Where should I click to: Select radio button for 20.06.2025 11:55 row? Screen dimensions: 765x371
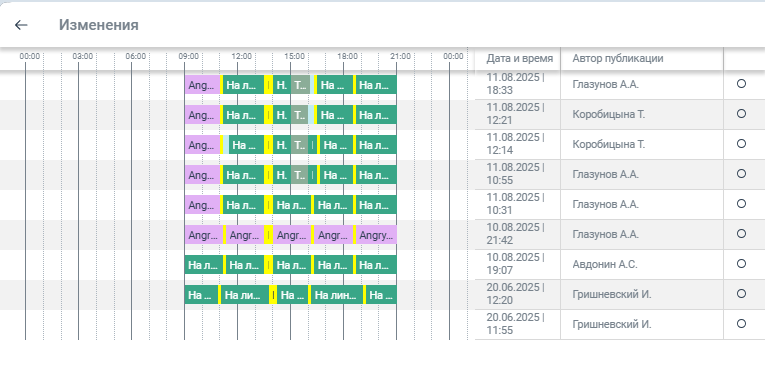click(x=741, y=324)
